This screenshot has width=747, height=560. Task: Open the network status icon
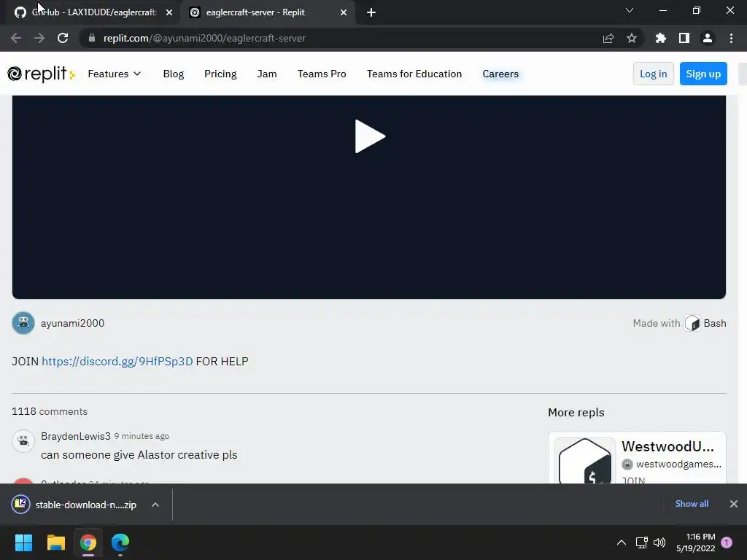click(x=641, y=542)
